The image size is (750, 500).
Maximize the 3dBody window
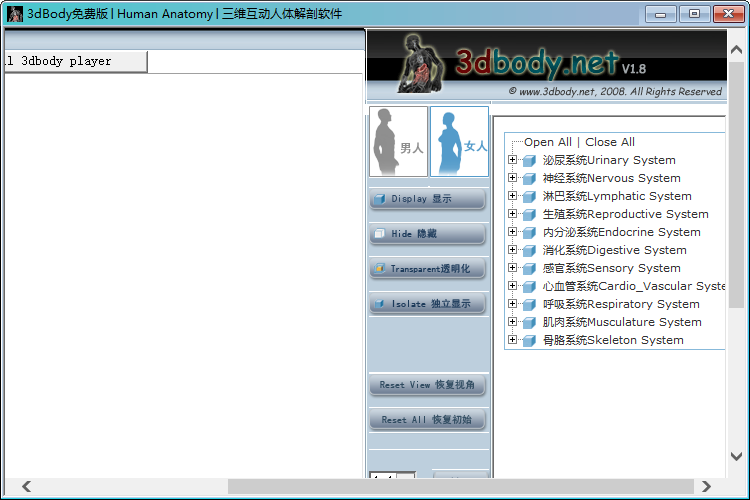(694, 14)
